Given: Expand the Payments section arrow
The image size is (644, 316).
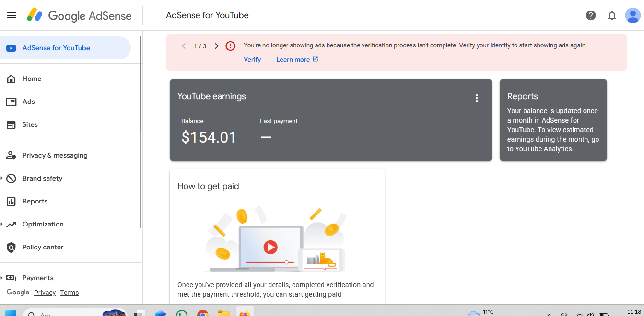Looking at the screenshot, I should pyautogui.click(x=2, y=278).
